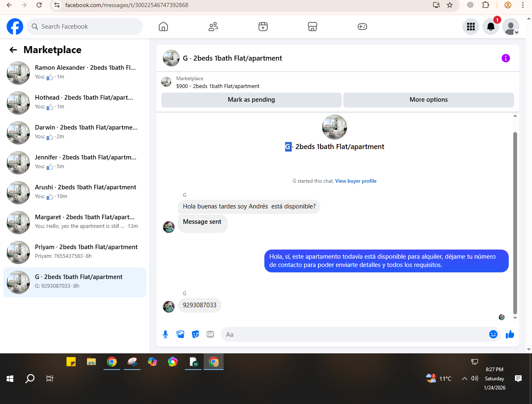
Task: Reload the page
Action: click(39, 5)
